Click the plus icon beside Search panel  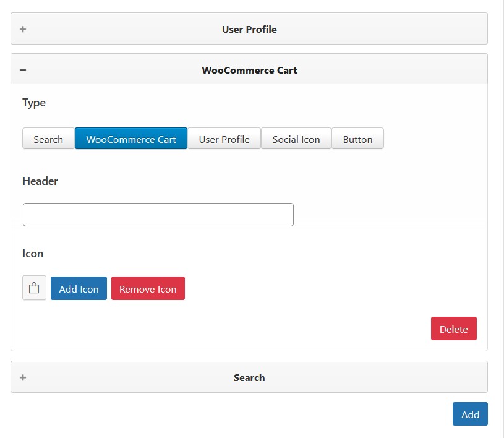(x=23, y=377)
